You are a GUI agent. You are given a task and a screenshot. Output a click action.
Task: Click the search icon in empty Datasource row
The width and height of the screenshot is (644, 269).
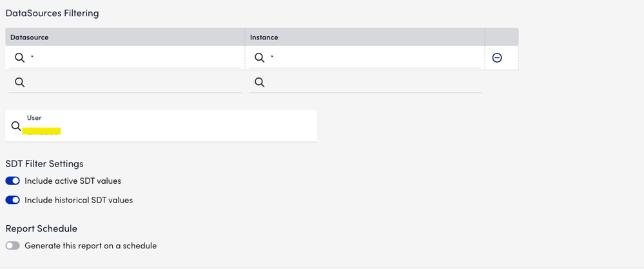(x=19, y=82)
